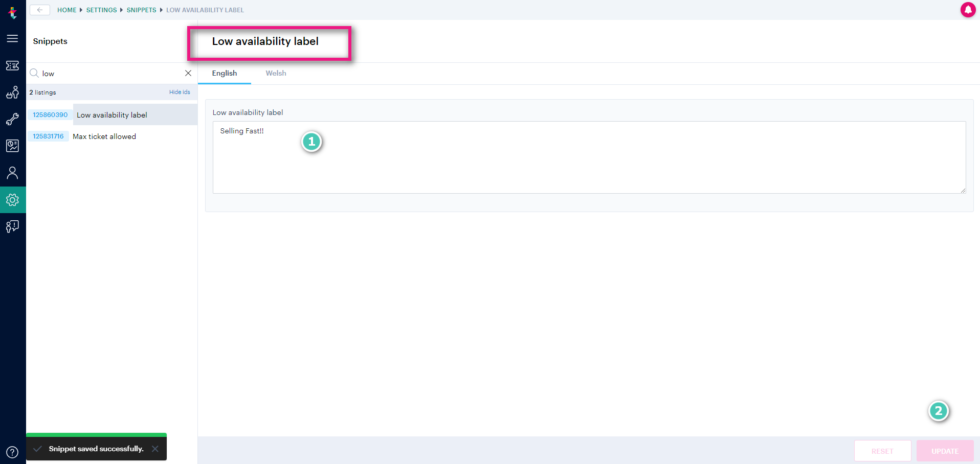Click the notification bell icon
This screenshot has width=980, height=464.
[968, 9]
